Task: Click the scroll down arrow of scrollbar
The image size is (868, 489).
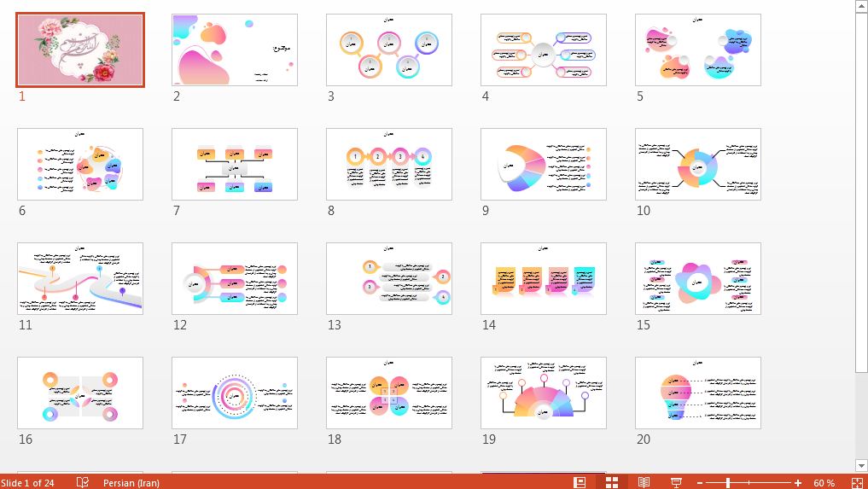Action: (x=860, y=465)
